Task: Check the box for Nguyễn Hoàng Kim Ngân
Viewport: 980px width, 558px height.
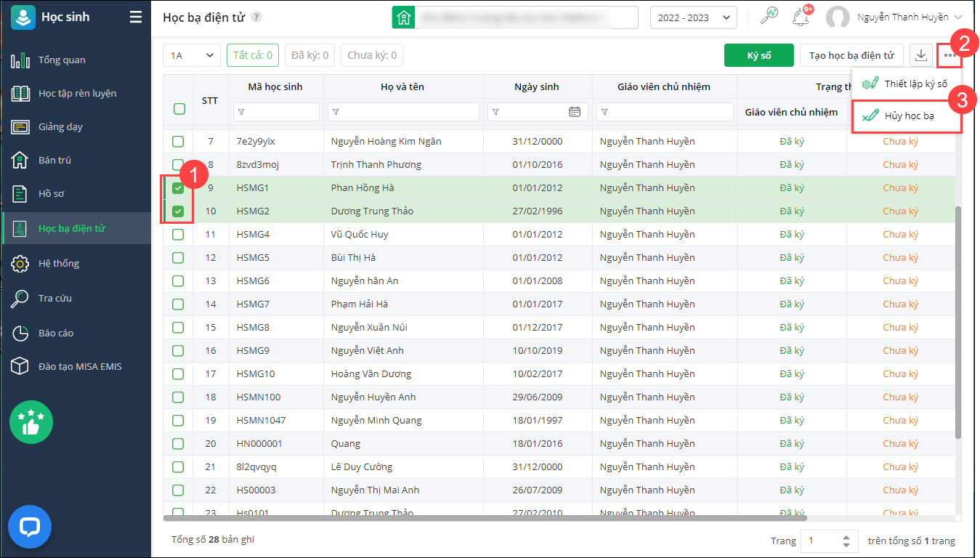Action: [178, 141]
